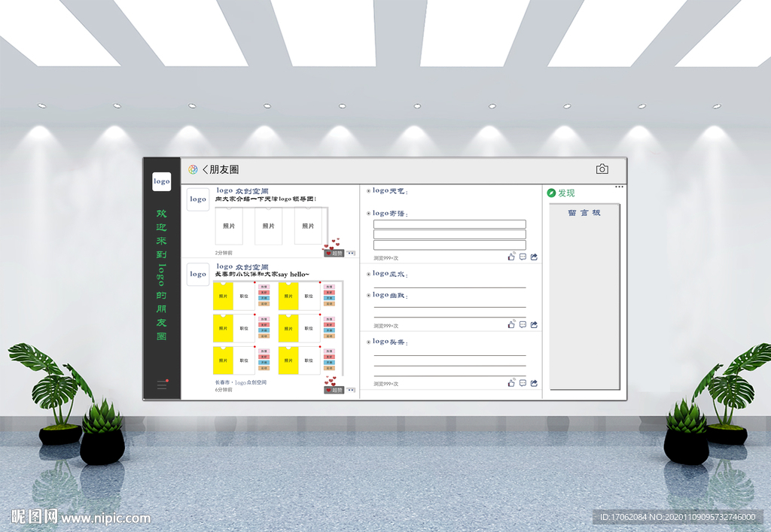Select the bullet next to logo幽默
This screenshot has height=532, width=771.
point(368,295)
